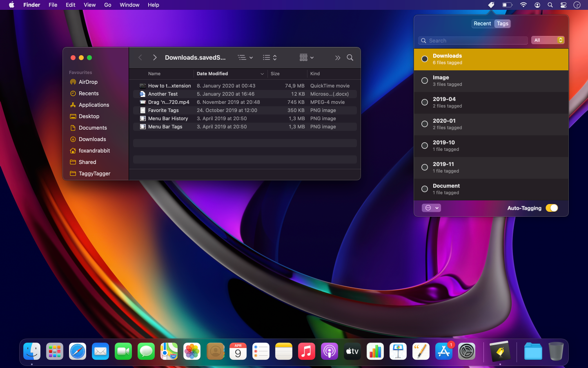Show more toolbar items with double chevron
The height and width of the screenshot is (368, 588).
(337, 58)
